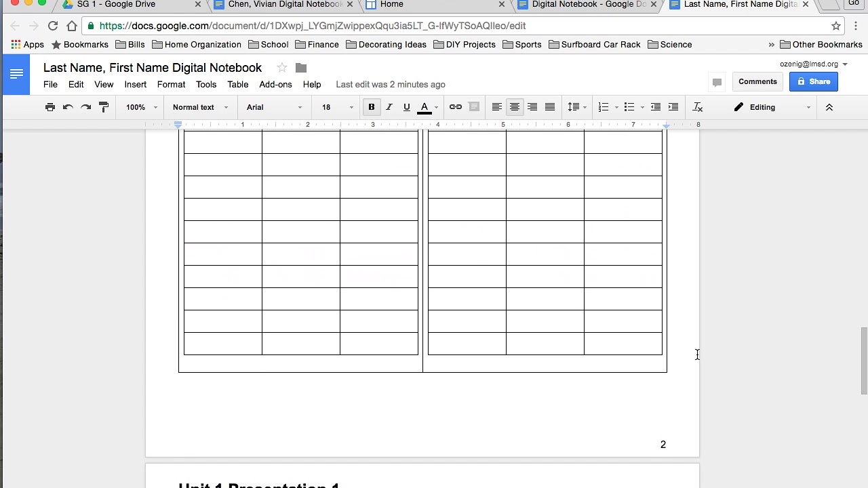Clear formatting with the Tx icon

[x=698, y=107]
